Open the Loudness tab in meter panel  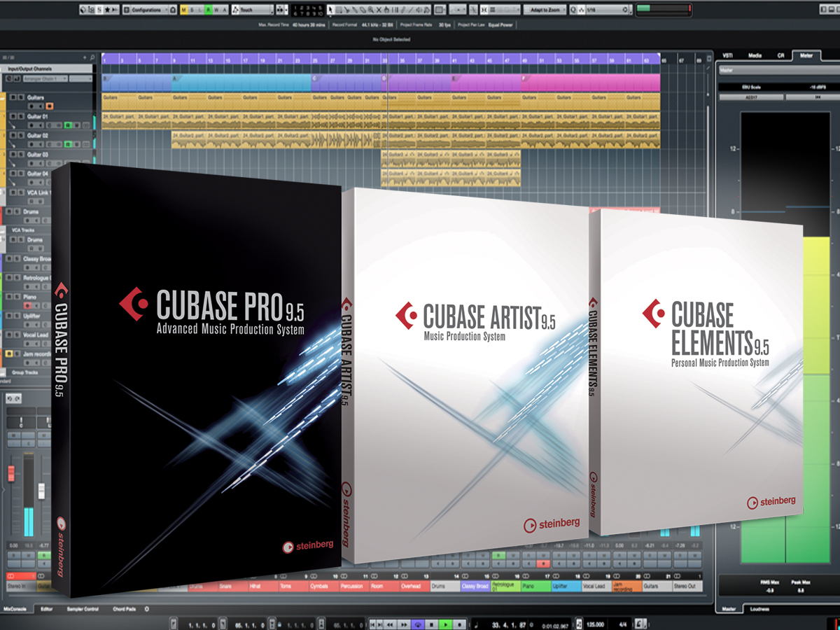tap(759, 609)
